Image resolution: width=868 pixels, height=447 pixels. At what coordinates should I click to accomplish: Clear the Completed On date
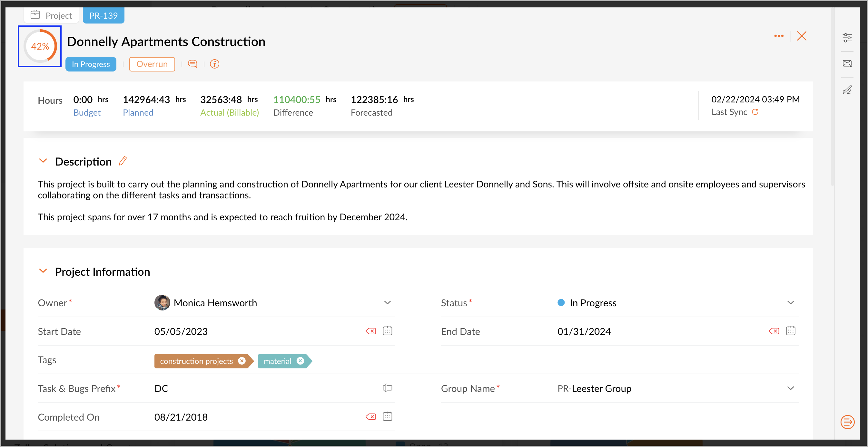pyautogui.click(x=371, y=417)
